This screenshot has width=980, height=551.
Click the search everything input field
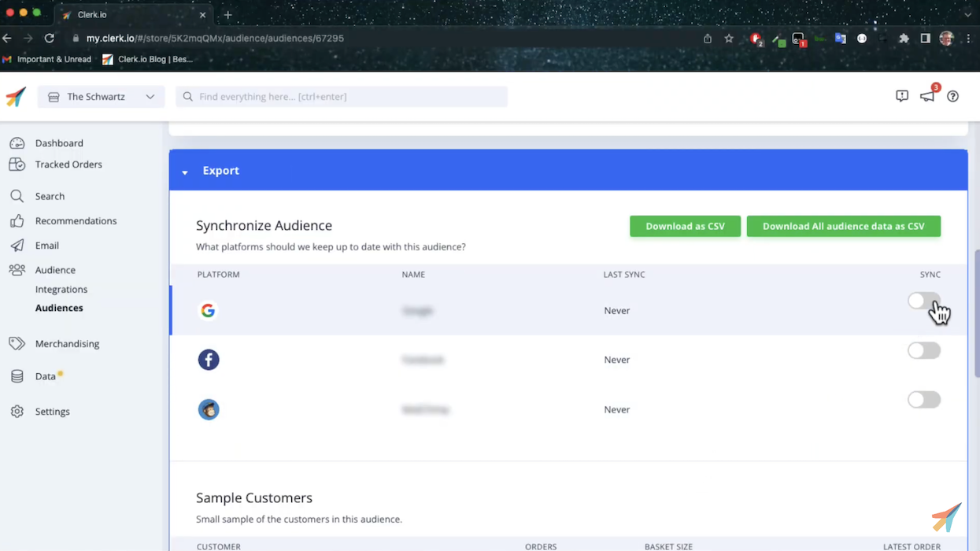coord(342,97)
